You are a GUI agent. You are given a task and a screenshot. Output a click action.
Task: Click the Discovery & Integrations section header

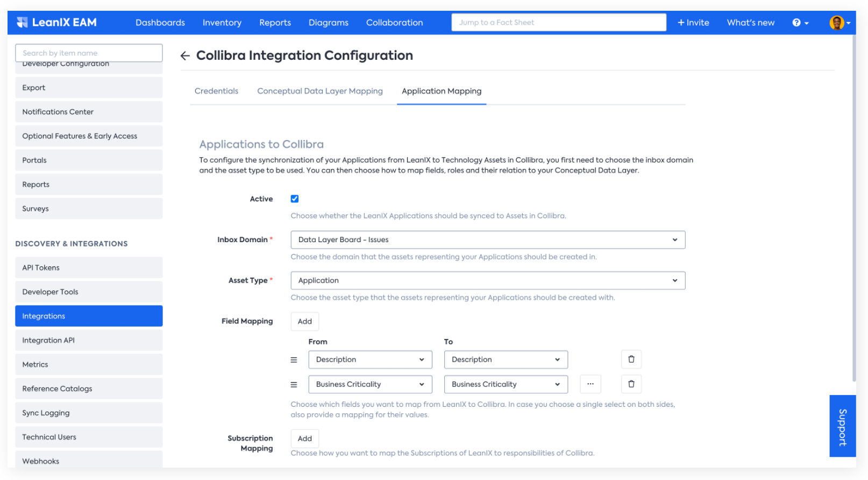(72, 244)
